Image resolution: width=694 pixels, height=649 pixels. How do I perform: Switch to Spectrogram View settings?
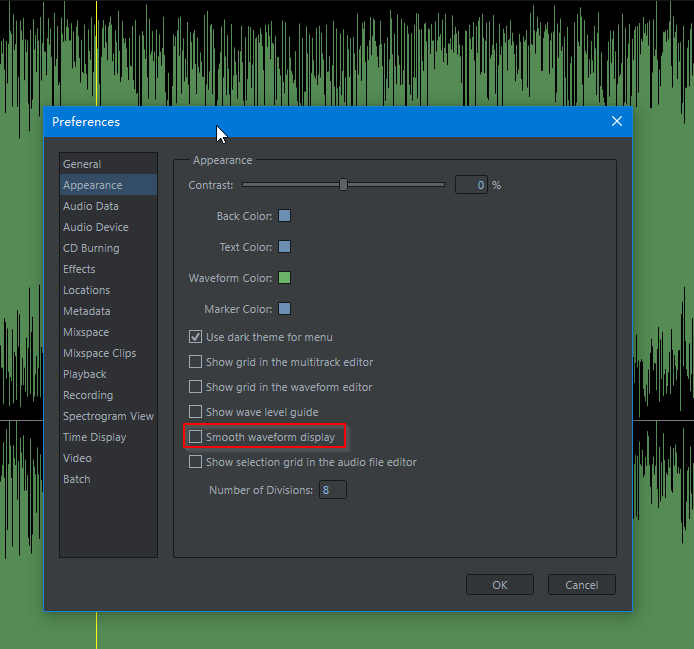(x=108, y=416)
